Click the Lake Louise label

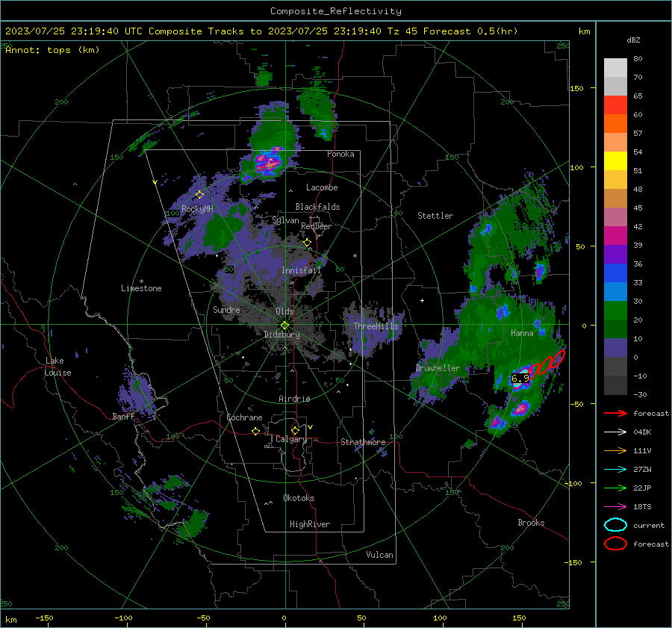click(58, 367)
